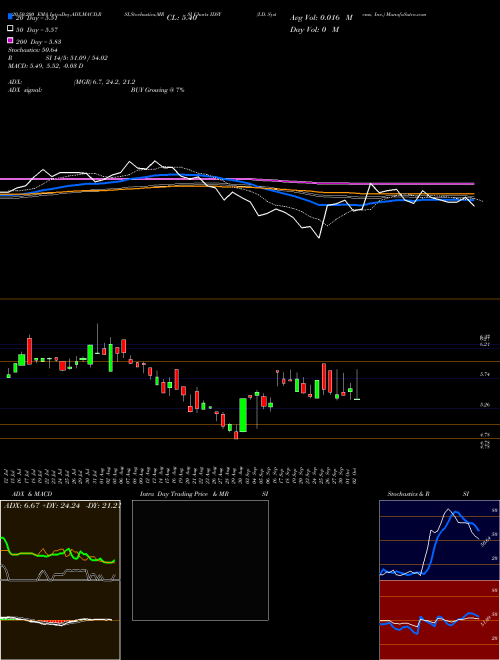Click the 'SI 14/3: 51.09 / 54.02' readout
500x660 pixels.
pos(77,58)
